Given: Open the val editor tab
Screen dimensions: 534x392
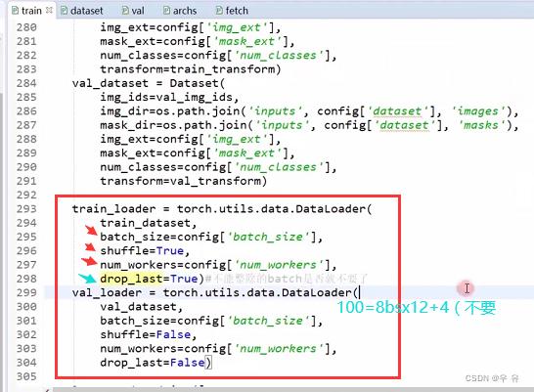Looking at the screenshot, I should pyautogui.click(x=133, y=11).
